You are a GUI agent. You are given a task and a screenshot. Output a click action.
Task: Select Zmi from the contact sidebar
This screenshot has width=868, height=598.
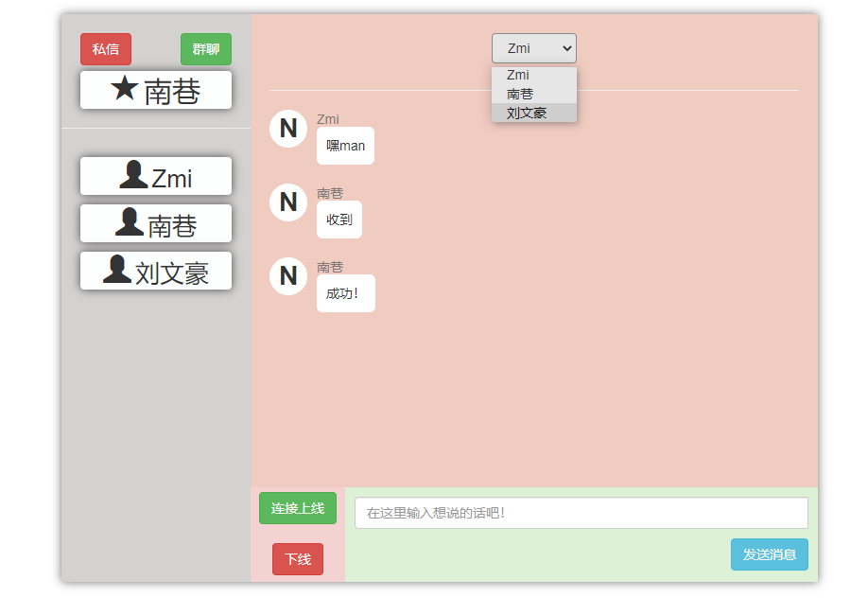pos(155,175)
